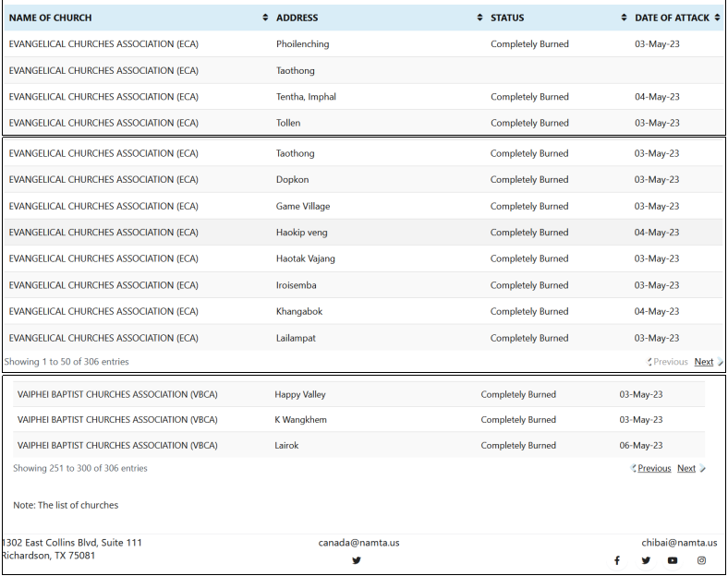Viewport: 728px width, 576px height.
Task: Click Completely Burned status in Lailampat row
Action: tap(529, 338)
